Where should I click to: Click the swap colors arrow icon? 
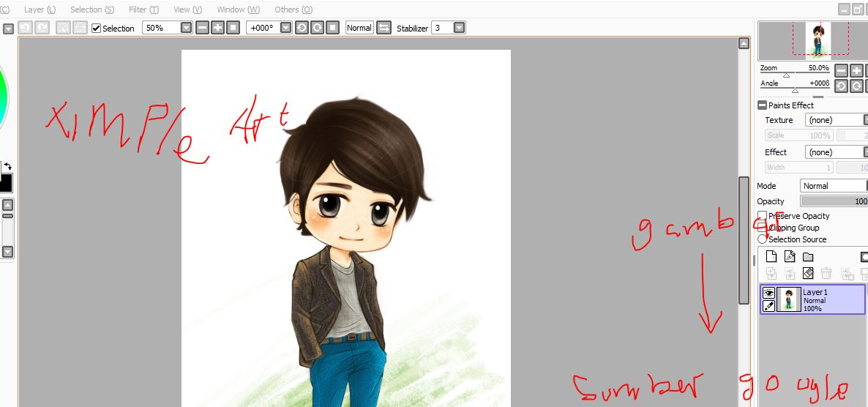click(7, 166)
